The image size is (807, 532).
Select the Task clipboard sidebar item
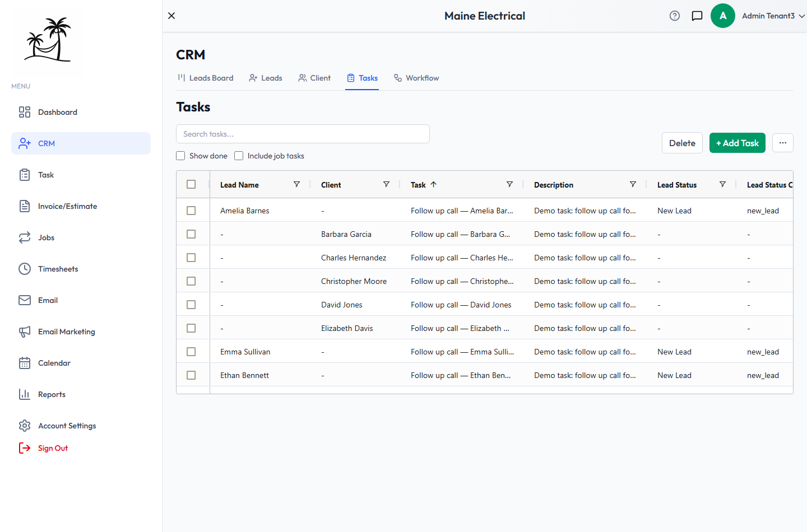tap(81, 175)
